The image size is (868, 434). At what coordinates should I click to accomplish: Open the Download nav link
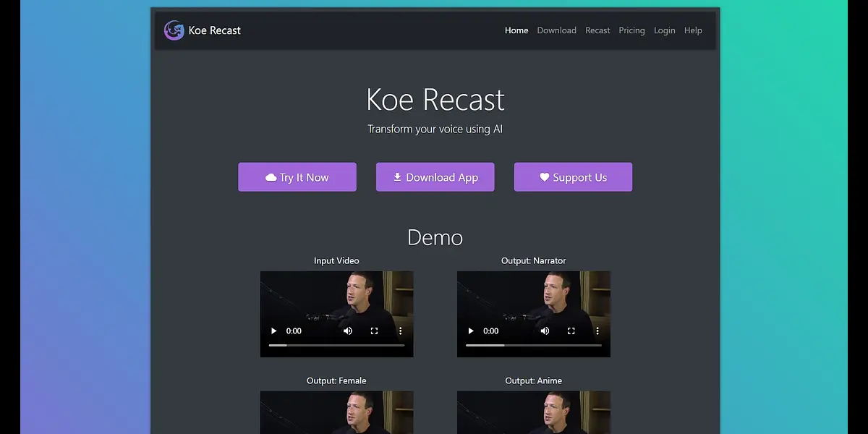pyautogui.click(x=556, y=30)
